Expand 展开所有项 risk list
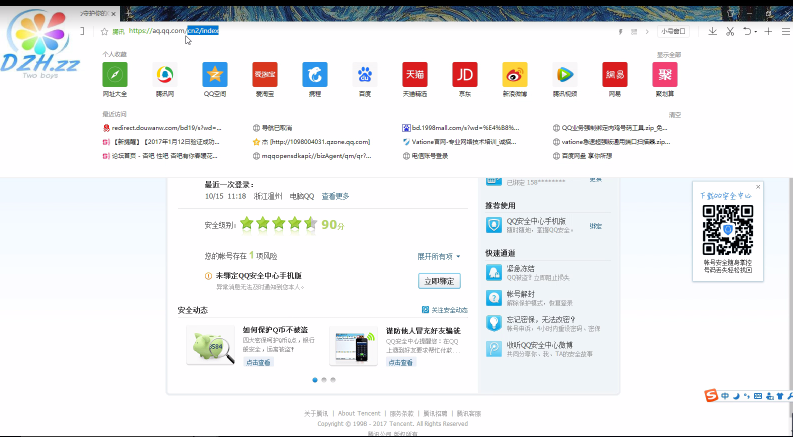 tap(439, 256)
